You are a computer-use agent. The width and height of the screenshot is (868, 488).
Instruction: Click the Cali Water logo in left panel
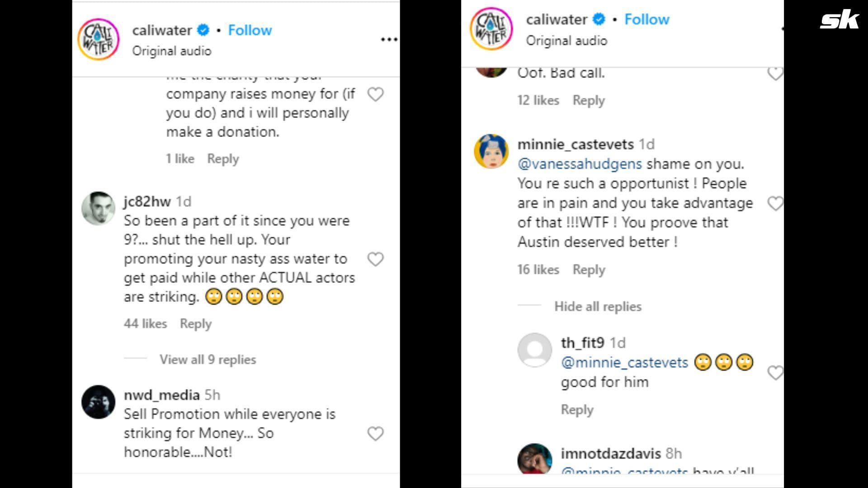(x=98, y=39)
